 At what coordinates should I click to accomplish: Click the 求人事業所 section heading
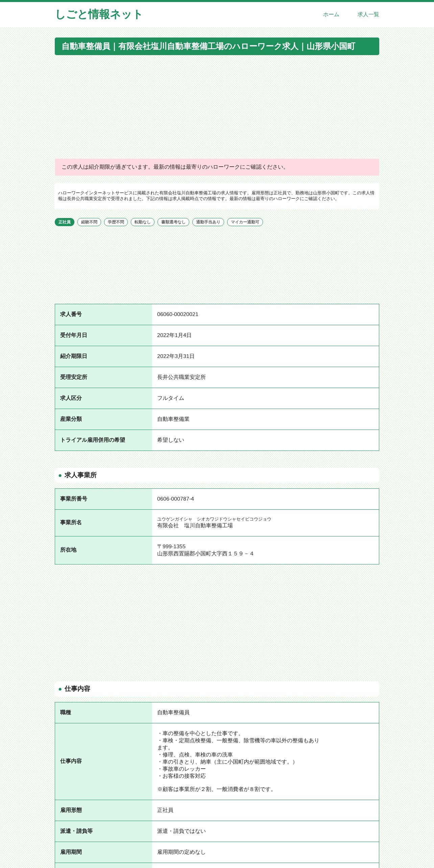click(x=217, y=475)
